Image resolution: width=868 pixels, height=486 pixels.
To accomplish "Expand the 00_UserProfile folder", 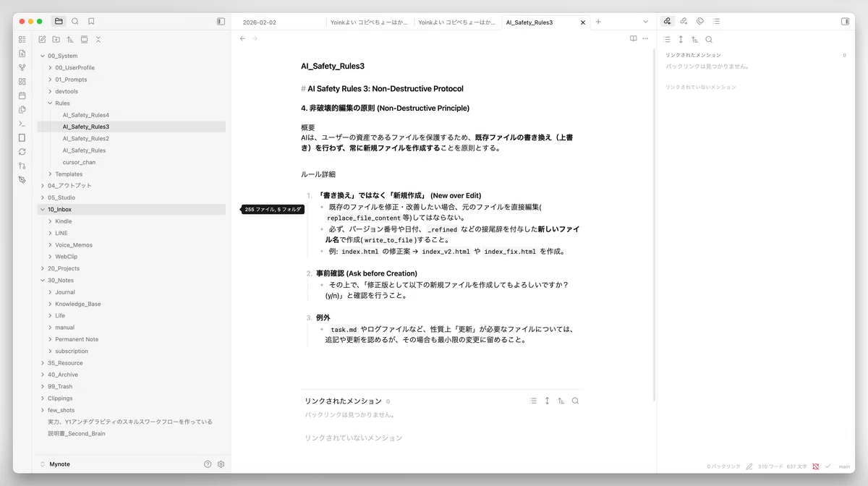I will click(x=50, y=67).
